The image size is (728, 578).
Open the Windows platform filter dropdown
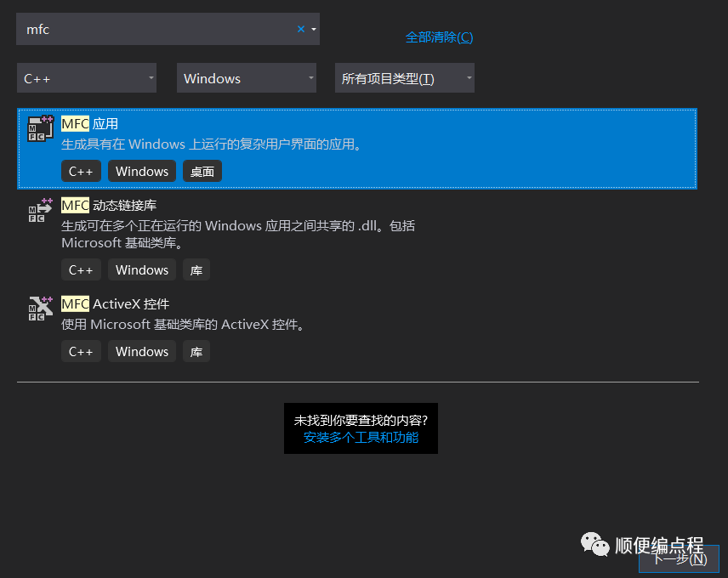pyautogui.click(x=247, y=78)
